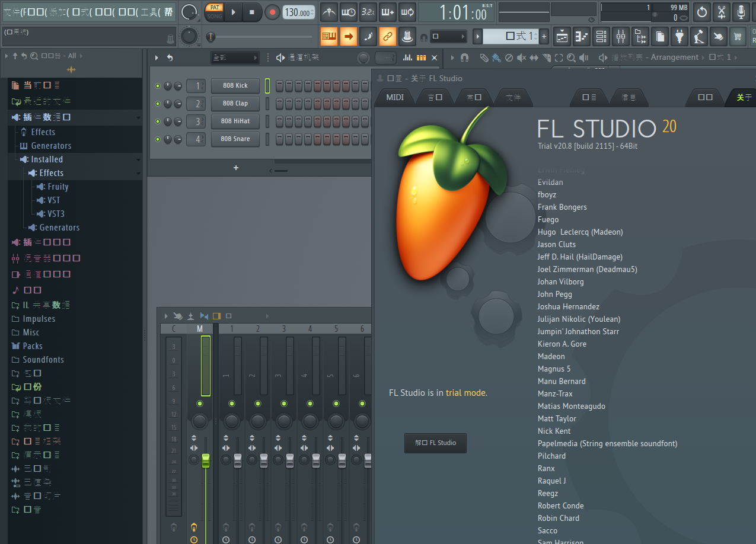Viewport: 756px width, 544px height.
Task: Toggle playback auto-scroll orange arrow icon
Action: click(349, 36)
